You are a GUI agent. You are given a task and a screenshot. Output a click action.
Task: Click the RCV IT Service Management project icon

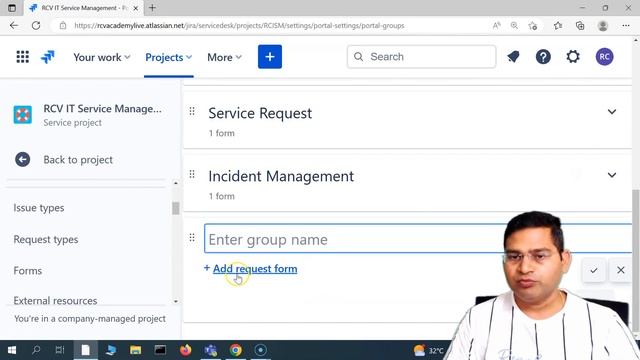(22, 115)
